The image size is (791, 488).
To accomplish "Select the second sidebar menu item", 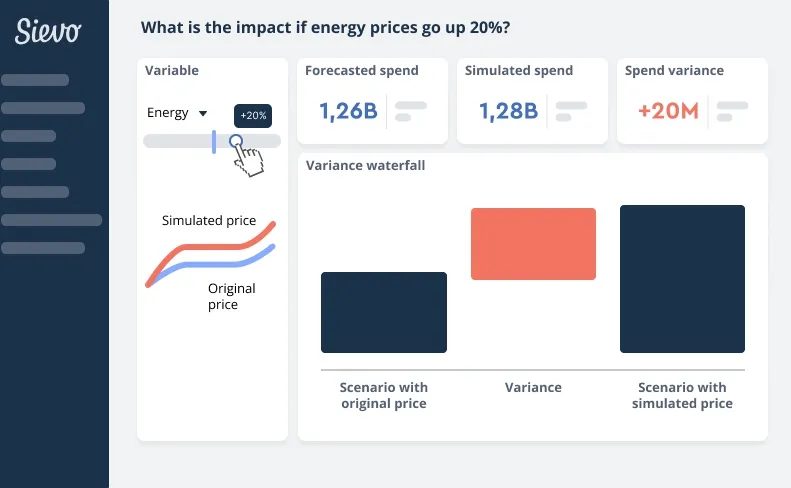I will [43, 108].
